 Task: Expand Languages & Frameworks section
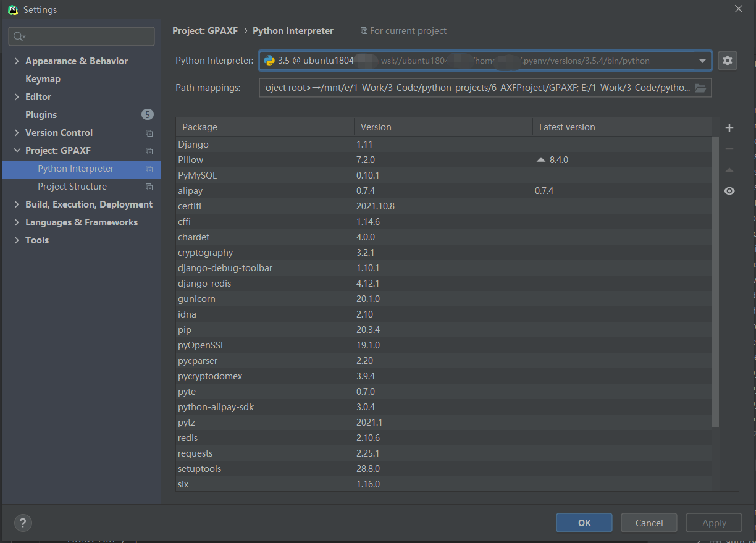click(17, 222)
